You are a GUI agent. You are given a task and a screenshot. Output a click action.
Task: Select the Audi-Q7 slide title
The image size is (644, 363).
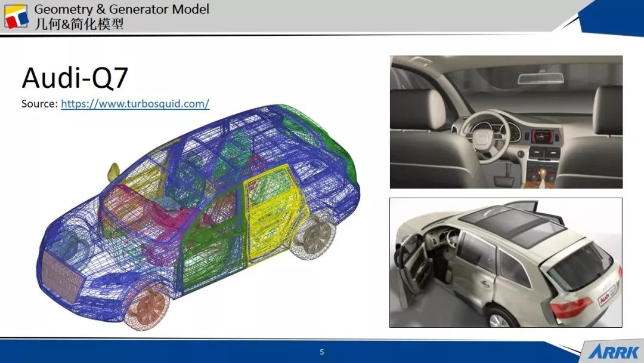pyautogui.click(x=75, y=78)
